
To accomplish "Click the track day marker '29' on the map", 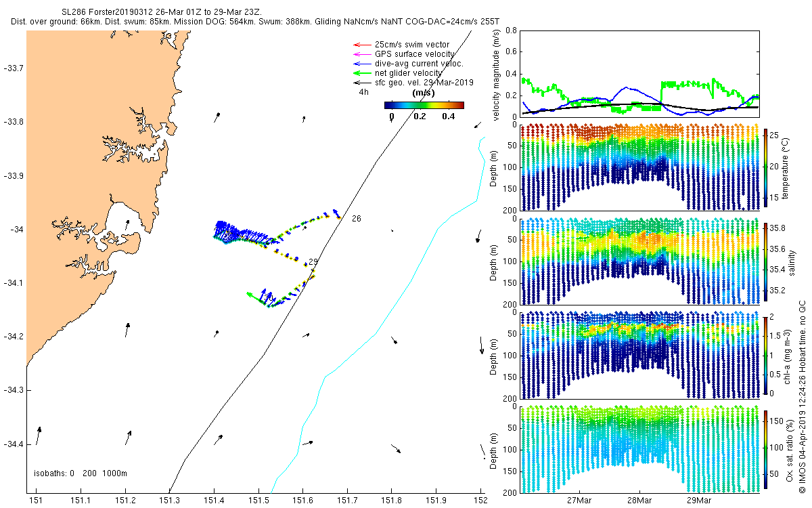I will [x=313, y=262].
